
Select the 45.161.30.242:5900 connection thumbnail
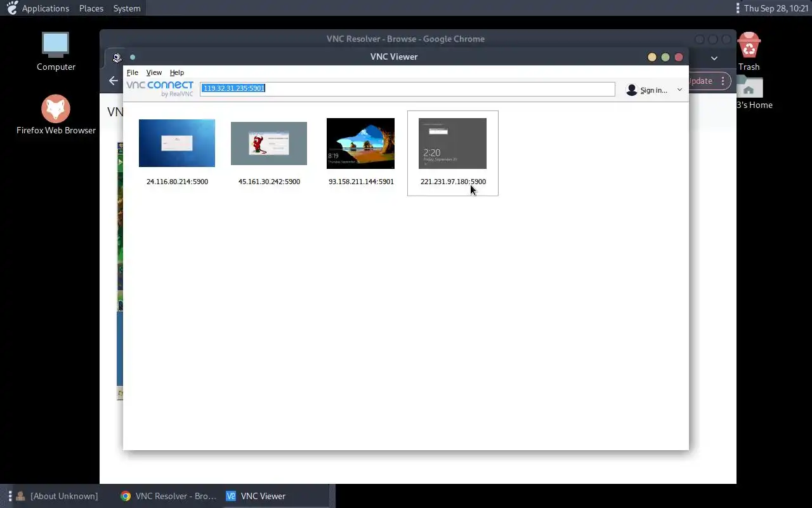coord(269,144)
